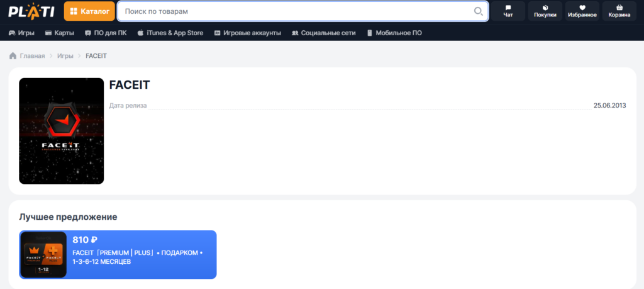
Task: Select the ПО для ПК menu item
Action: [x=106, y=33]
